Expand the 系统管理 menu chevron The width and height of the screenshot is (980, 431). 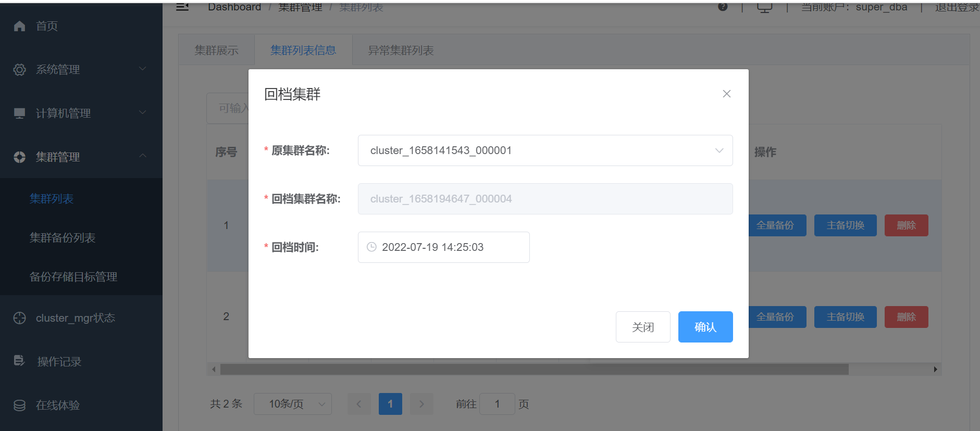pyautogui.click(x=142, y=69)
